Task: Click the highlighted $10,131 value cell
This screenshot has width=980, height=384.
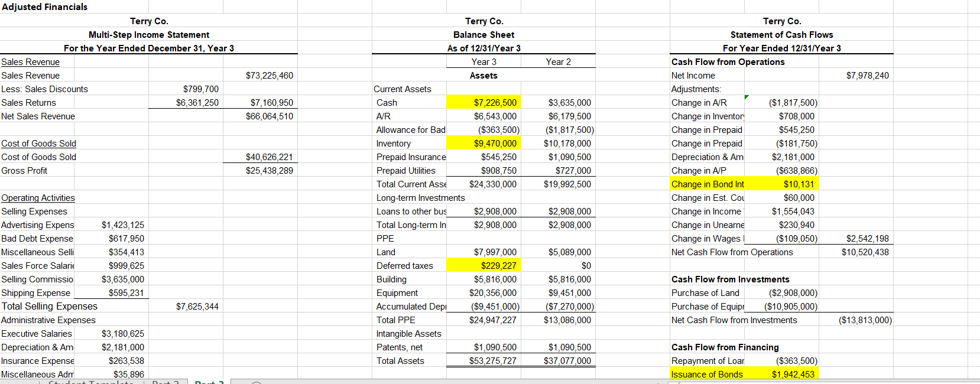Action: (782, 184)
